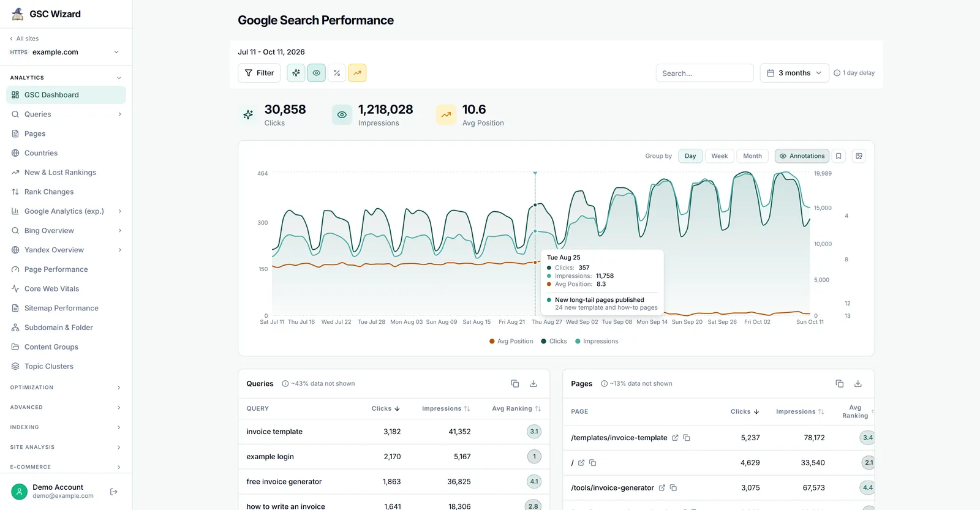This screenshot has height=510, width=980.
Task: Open /templates/invoice-template in new tab icon
Action: click(x=675, y=438)
